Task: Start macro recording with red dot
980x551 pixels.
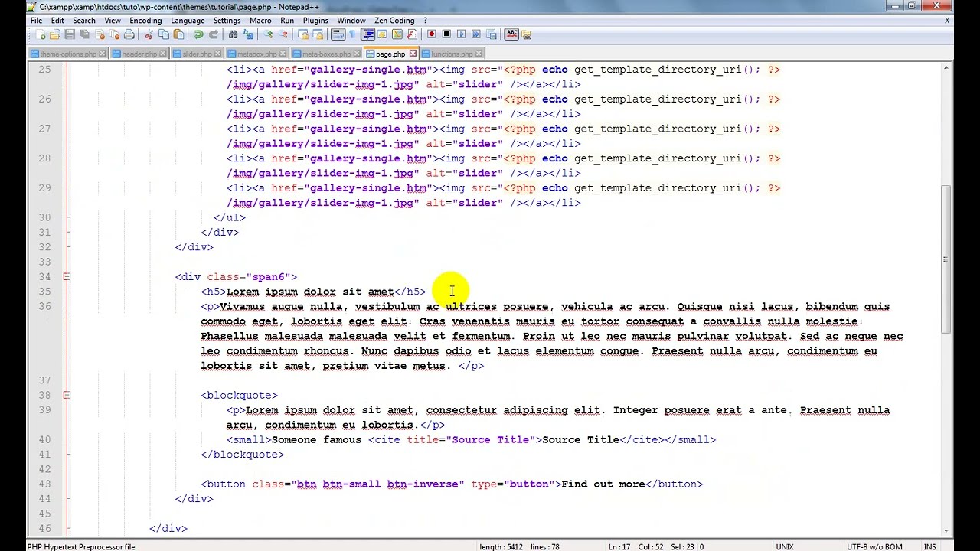Action: tap(432, 34)
